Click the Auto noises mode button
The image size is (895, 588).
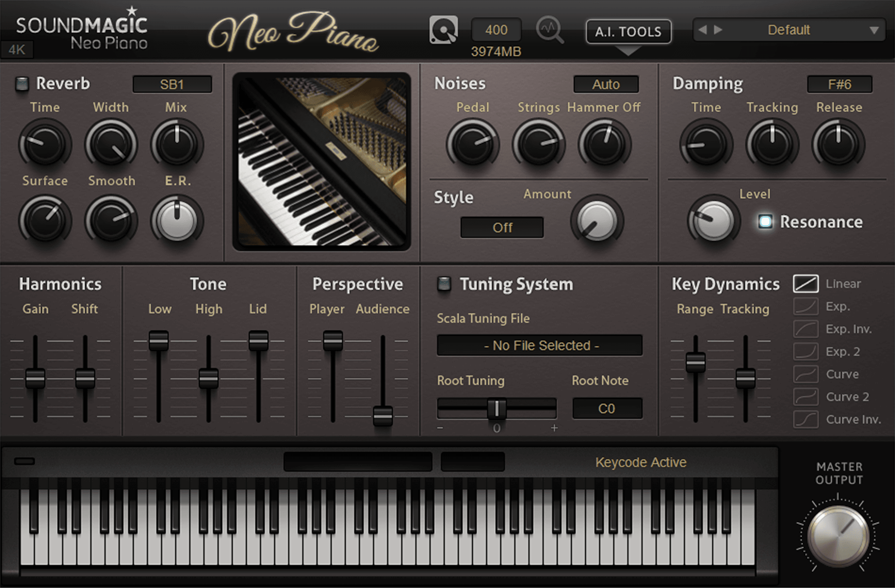tap(606, 84)
